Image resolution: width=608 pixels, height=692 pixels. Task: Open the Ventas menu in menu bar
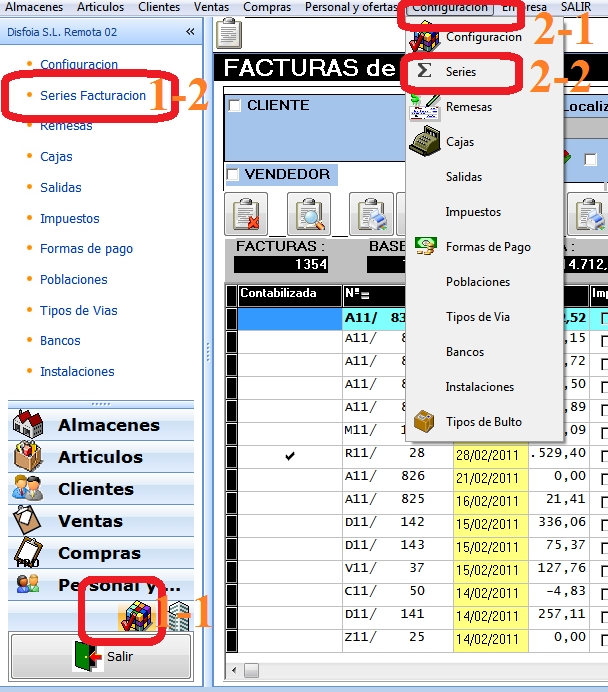[x=211, y=7]
